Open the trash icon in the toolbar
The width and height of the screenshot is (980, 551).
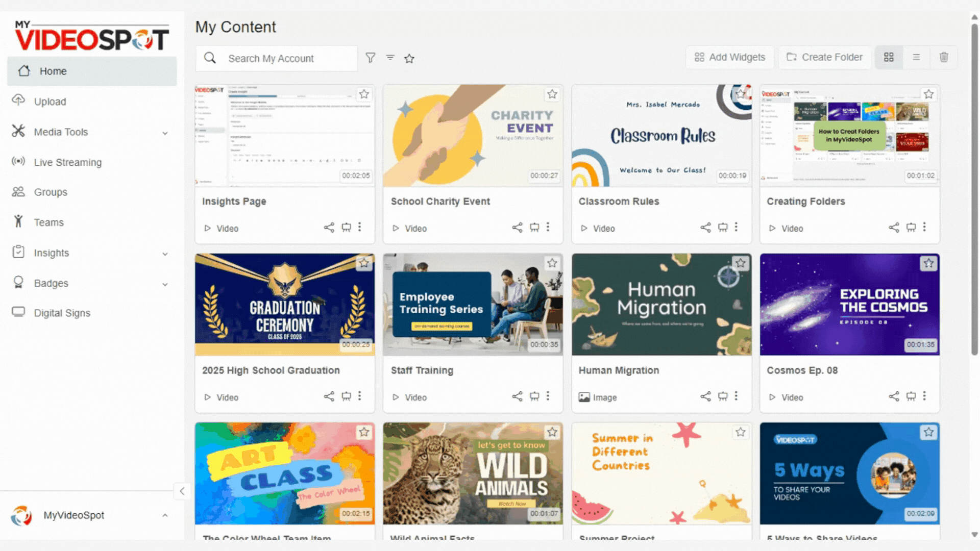944,57
